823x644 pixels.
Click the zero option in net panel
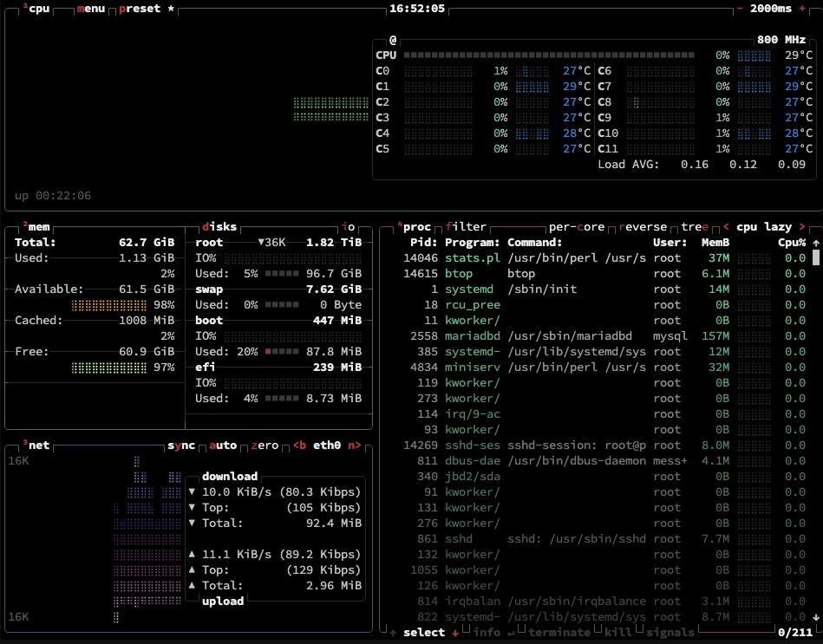coord(265,446)
